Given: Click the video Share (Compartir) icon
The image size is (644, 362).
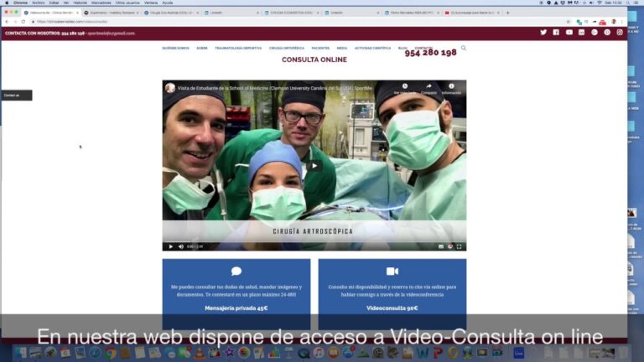Looking at the screenshot, I should point(428,86).
